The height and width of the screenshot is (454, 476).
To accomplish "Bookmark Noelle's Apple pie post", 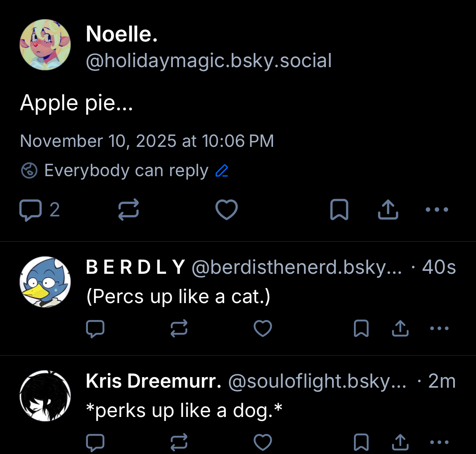I will 339,210.
